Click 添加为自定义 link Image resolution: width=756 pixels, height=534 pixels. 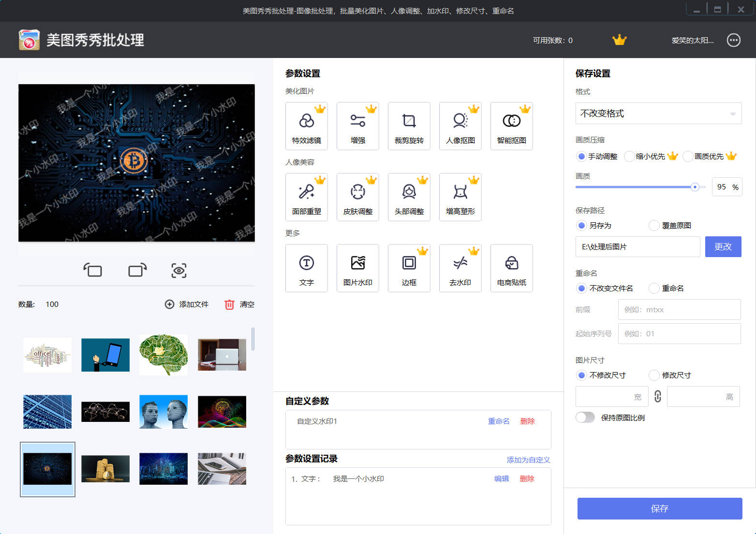(528, 460)
